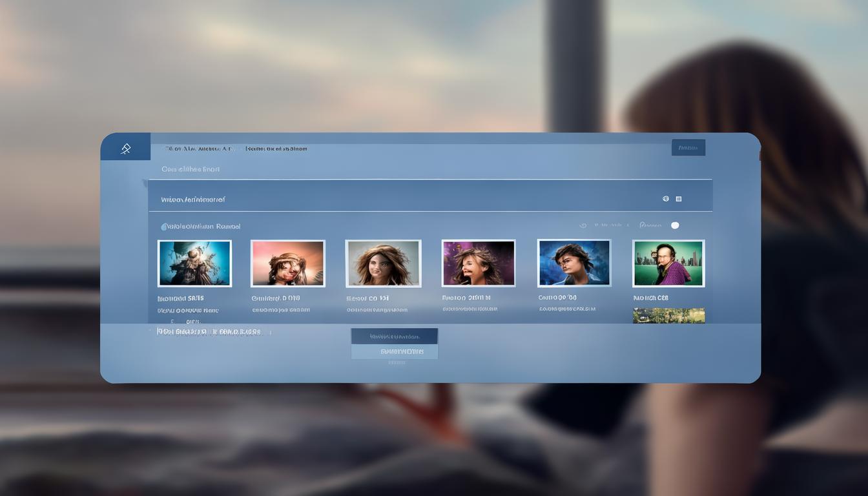Select the portrait thumbnail with the dark blue background
Viewport: 868px width, 496px height.
click(574, 263)
